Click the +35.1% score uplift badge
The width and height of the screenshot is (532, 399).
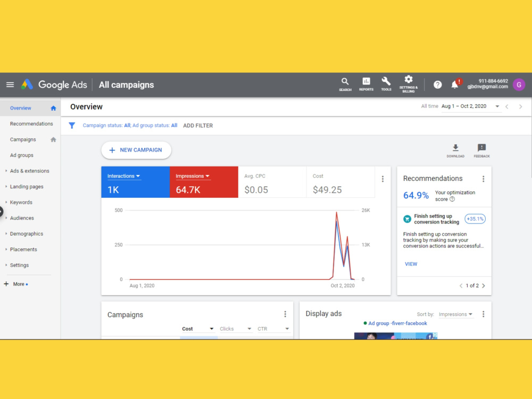coord(475,219)
